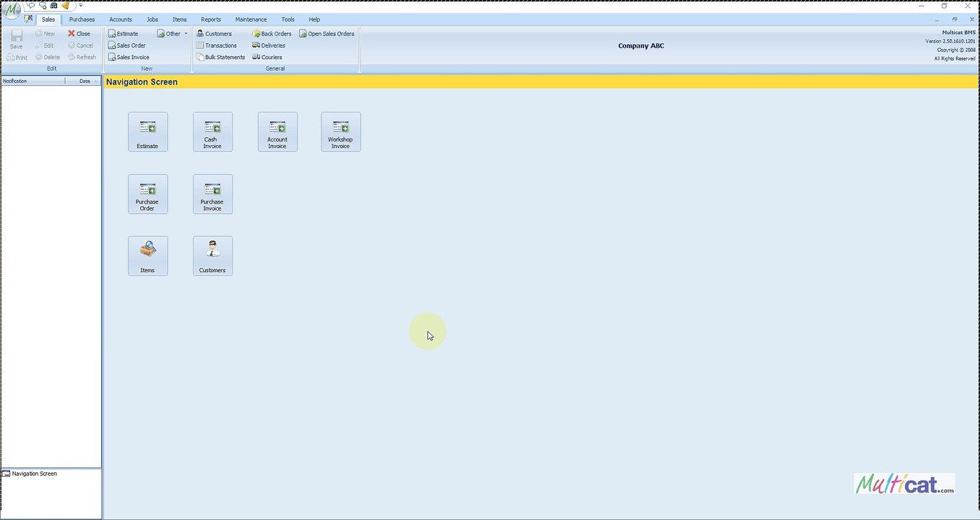Expand the Other dropdown in New group
Image resolution: width=980 pixels, height=520 pixels.
(173, 34)
